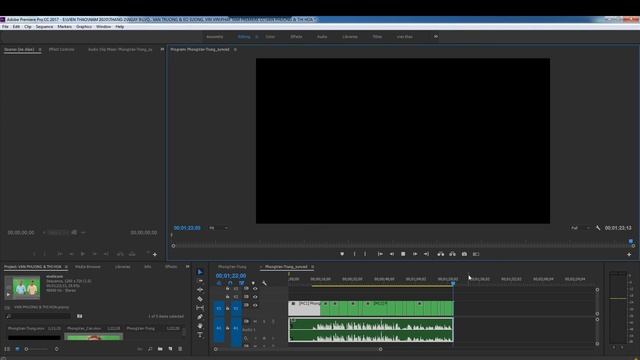Click New Bin folder icon in Project panel
Screen dimensions: 640x360
(x=160, y=349)
